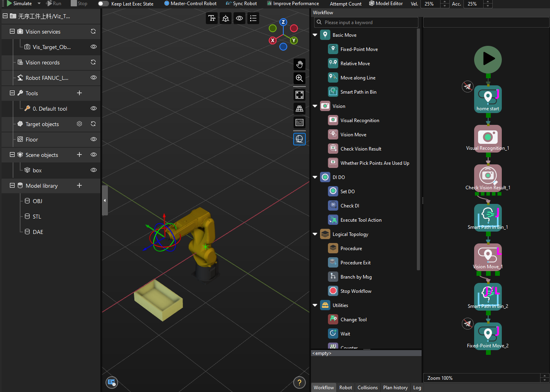Open the Simulate dropdown arrow

(38, 4)
